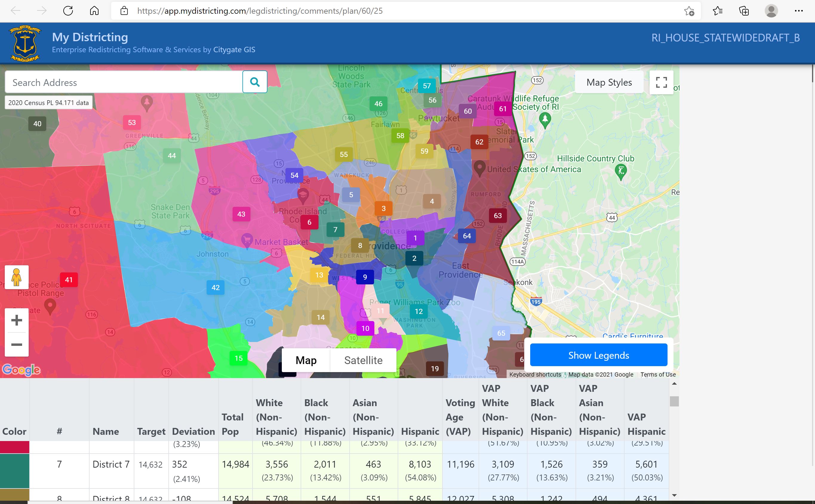This screenshot has width=815, height=504.
Task: Open the Terms of Use link
Action: point(657,374)
